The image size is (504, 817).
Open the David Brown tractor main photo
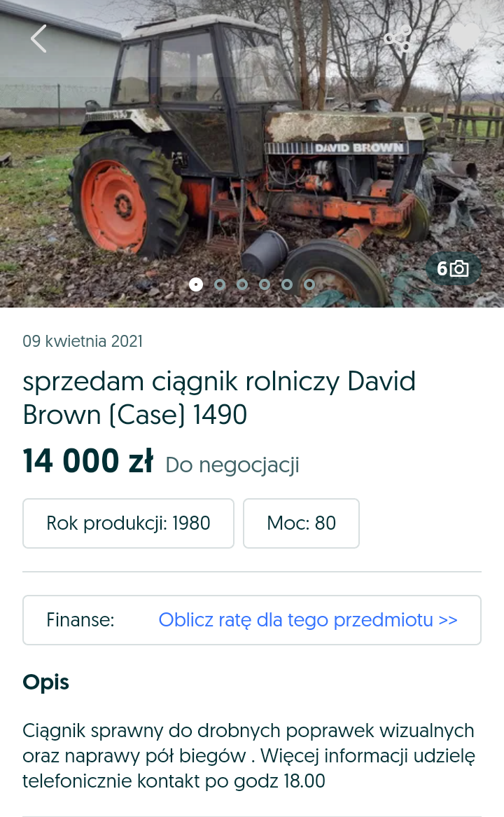point(252,153)
